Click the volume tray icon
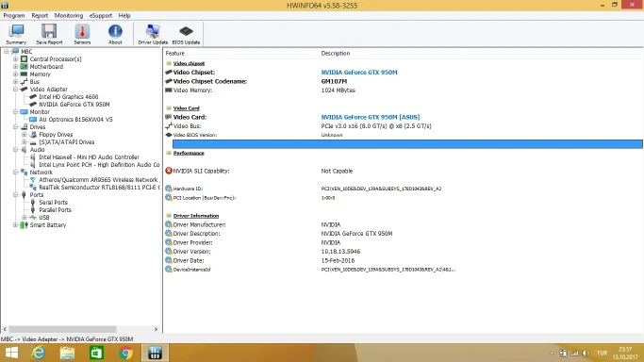 point(586,353)
